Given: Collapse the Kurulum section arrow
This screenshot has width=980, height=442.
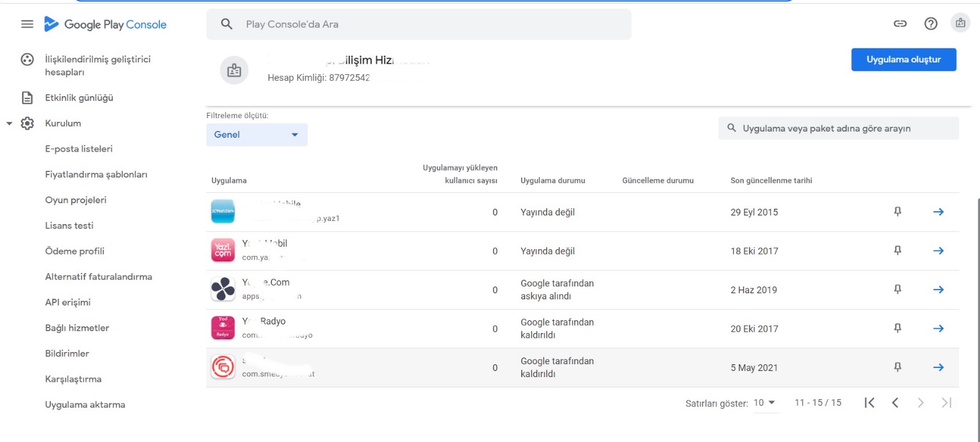Looking at the screenshot, I should coord(9,124).
